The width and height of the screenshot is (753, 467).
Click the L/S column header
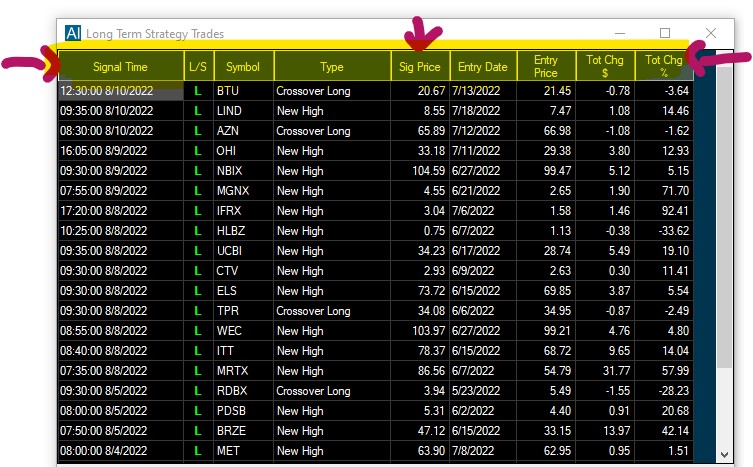(198, 67)
